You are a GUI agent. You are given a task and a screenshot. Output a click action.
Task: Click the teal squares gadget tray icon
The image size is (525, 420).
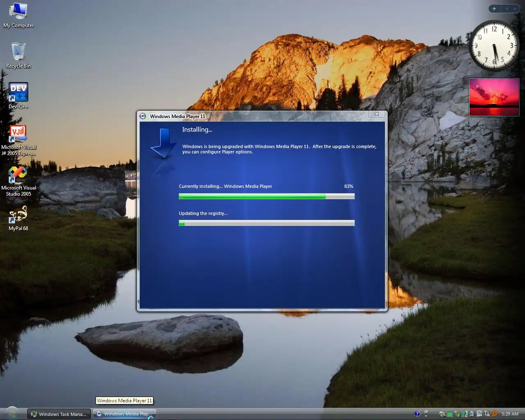464,414
